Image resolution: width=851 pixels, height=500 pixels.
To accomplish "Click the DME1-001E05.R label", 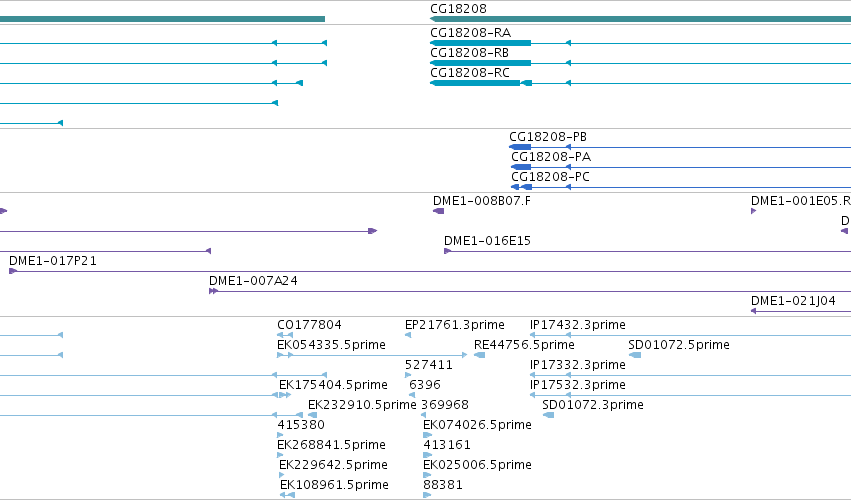I will [x=801, y=201].
